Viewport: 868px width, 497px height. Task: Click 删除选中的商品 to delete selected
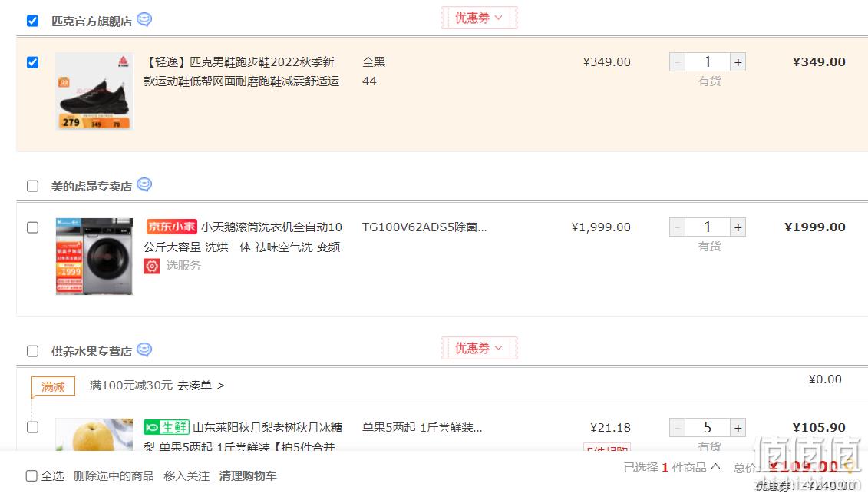(114, 476)
